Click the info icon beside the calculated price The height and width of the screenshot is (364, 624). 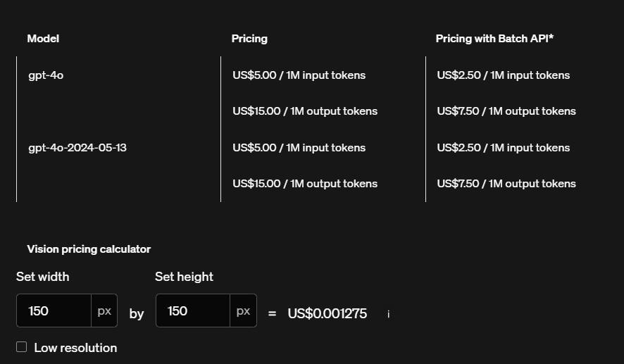point(389,314)
